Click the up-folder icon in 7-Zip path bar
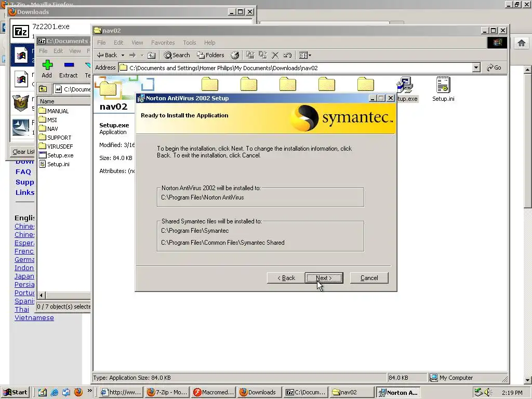Screen dimensions: 532x399 coord(43,89)
